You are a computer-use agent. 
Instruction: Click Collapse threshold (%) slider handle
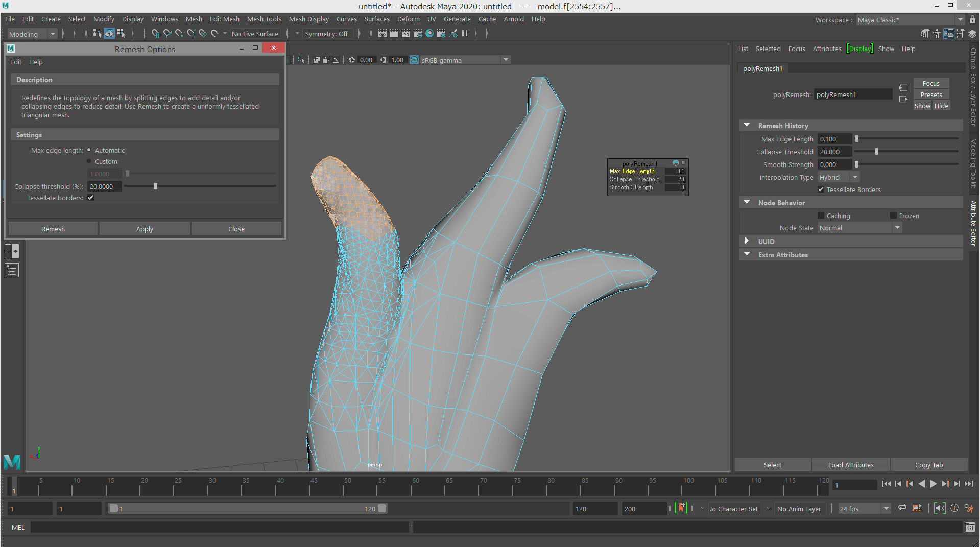click(x=155, y=186)
